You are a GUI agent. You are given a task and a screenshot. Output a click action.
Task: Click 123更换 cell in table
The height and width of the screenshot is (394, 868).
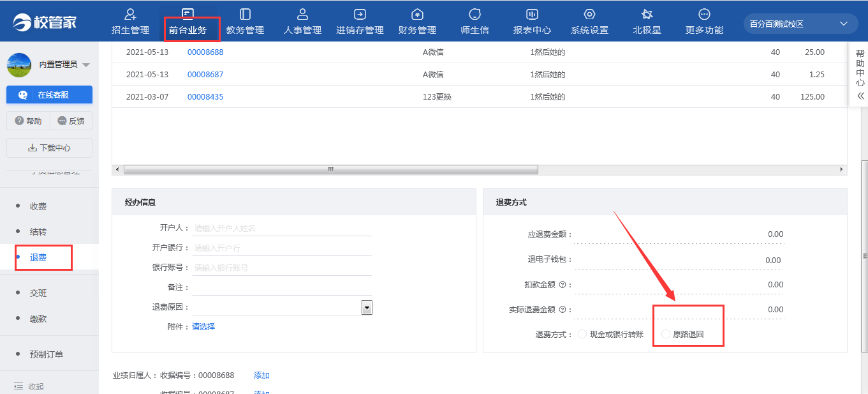[x=437, y=97]
